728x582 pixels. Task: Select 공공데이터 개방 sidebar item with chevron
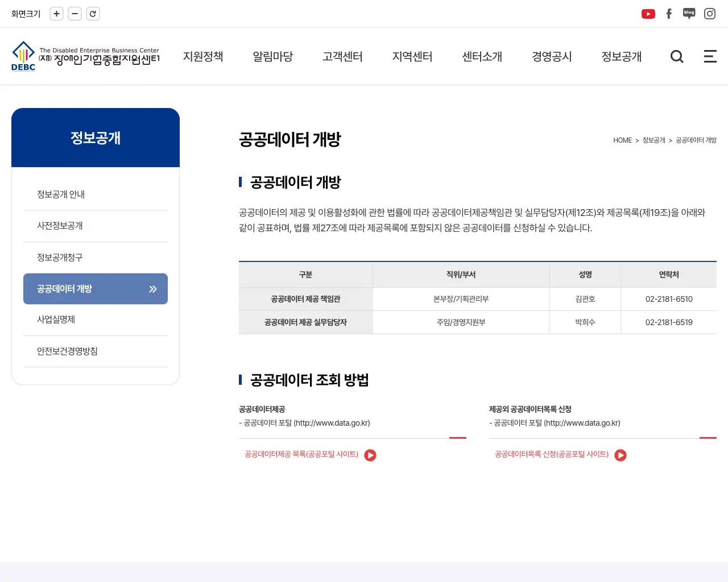pyautogui.click(x=96, y=289)
